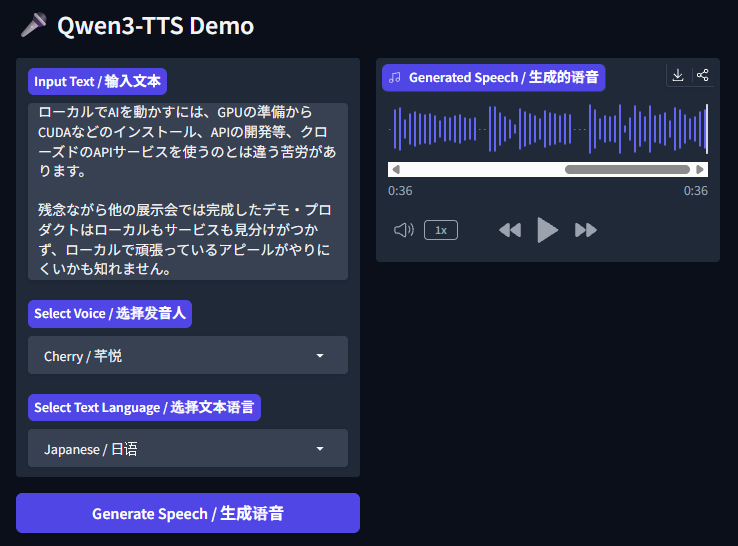
Task: Open the Cherry / 芊悦 voice dropdown
Action: pyautogui.click(x=188, y=355)
